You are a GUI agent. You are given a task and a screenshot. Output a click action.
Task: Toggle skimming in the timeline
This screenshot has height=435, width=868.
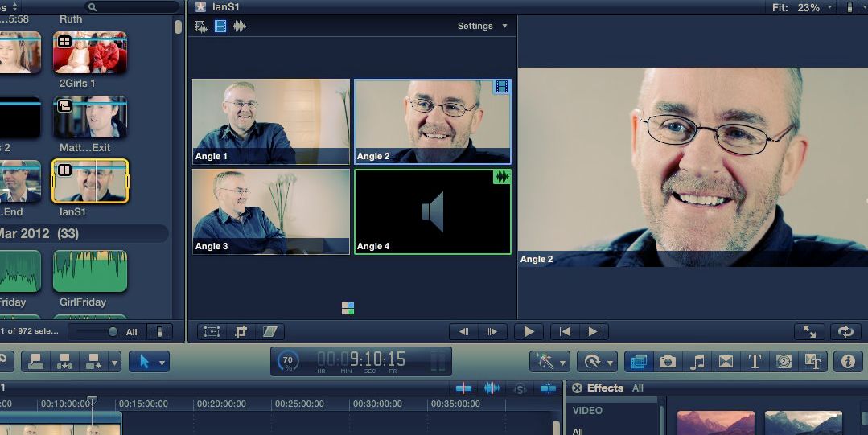click(464, 388)
